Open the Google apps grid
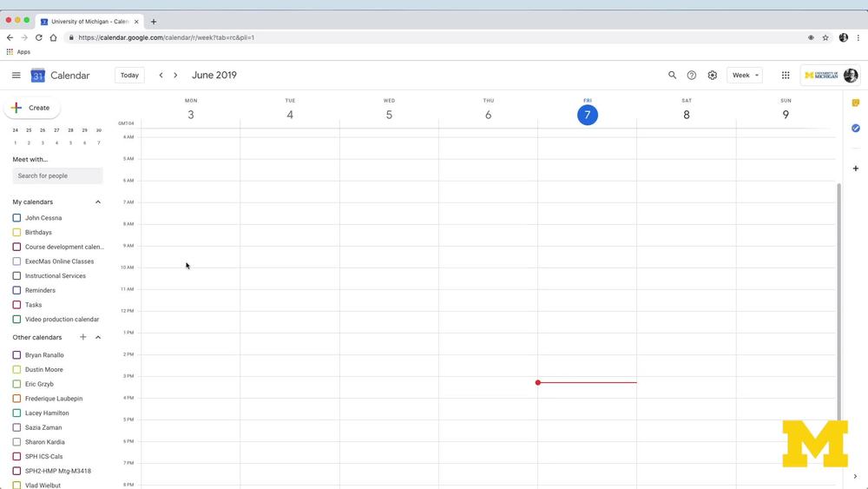Screen dimensions: 868x489 pyautogui.click(x=786, y=76)
